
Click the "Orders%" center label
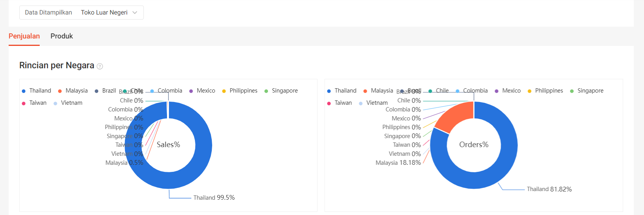pos(474,145)
